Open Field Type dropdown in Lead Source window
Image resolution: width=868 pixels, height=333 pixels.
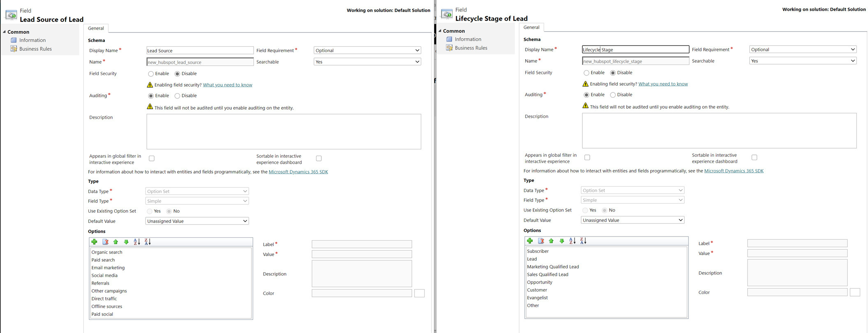pos(197,201)
